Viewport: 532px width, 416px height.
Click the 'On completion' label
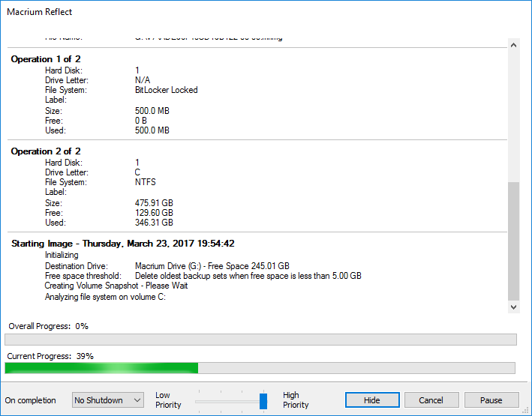[x=30, y=400]
